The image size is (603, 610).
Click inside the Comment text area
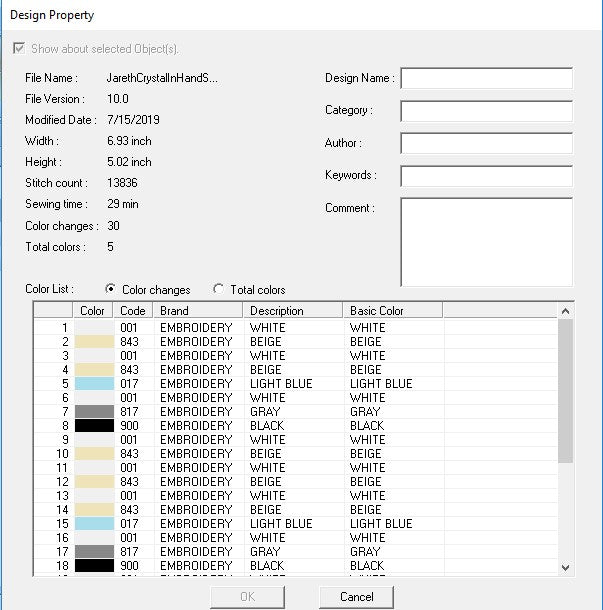[x=486, y=241]
